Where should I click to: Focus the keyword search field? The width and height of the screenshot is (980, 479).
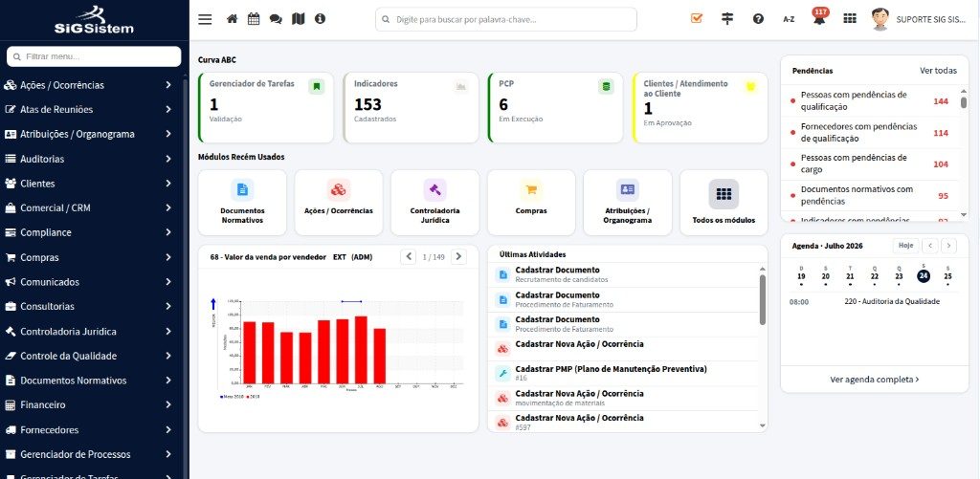(x=506, y=19)
